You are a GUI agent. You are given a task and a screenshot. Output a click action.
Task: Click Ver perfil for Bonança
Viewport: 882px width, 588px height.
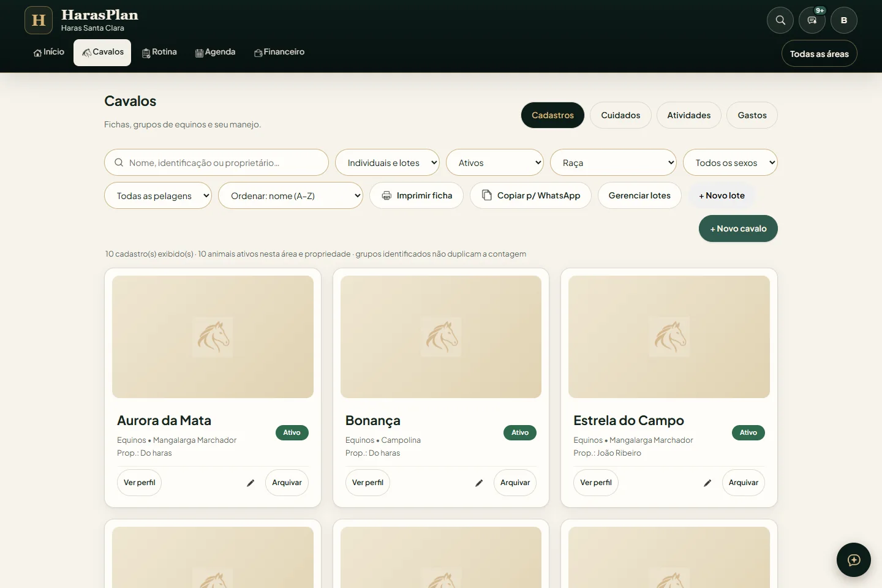pyautogui.click(x=367, y=483)
